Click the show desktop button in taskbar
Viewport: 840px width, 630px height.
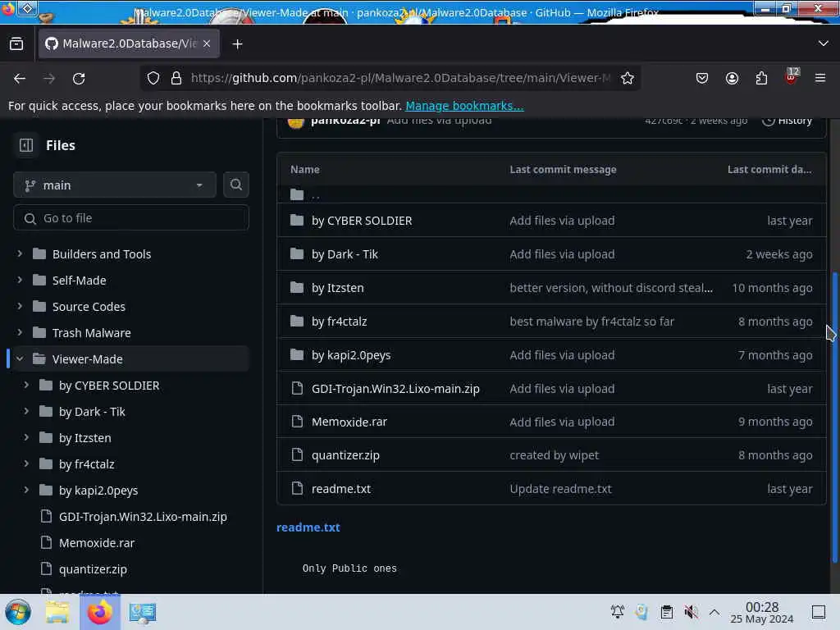(818, 612)
